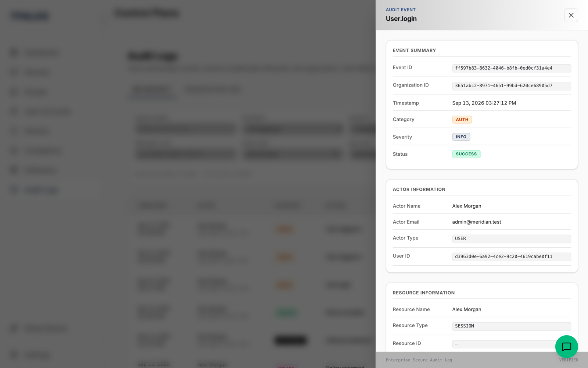
Task: Click the Actor Name value Alex Morgan
Action: pyautogui.click(x=466, y=206)
